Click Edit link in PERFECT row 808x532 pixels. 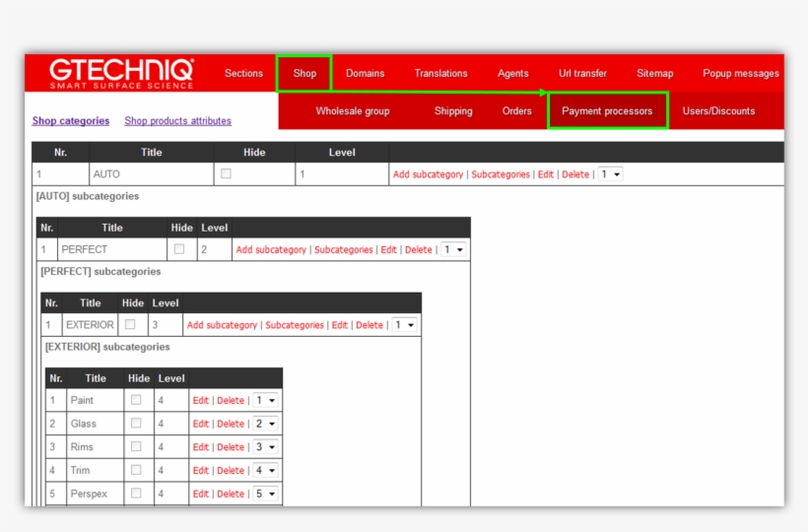pos(388,249)
